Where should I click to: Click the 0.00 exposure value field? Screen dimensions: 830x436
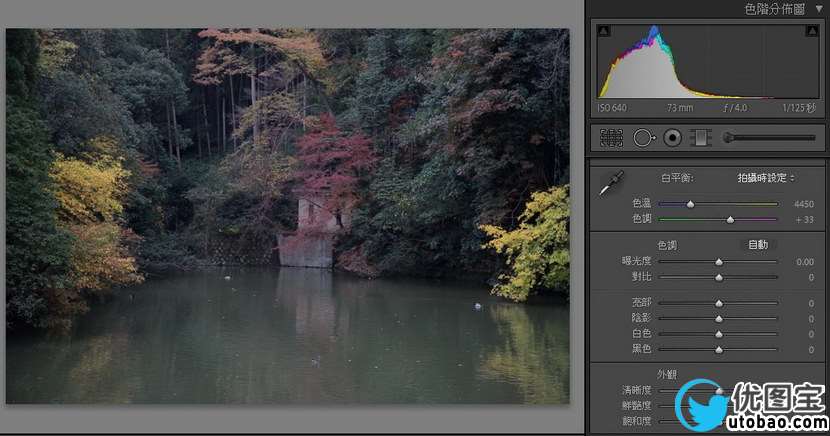(x=804, y=261)
